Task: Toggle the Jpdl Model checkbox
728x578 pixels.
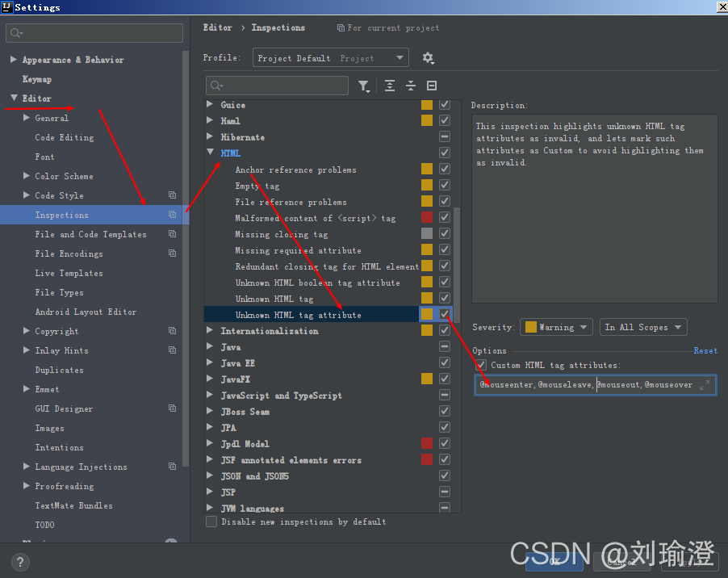Action: (x=445, y=443)
